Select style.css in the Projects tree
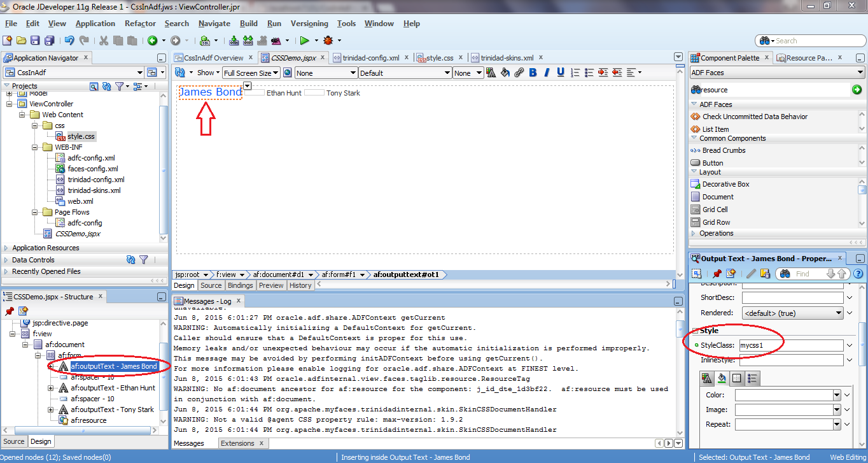Viewport: 868px width, 463px height. pos(81,136)
